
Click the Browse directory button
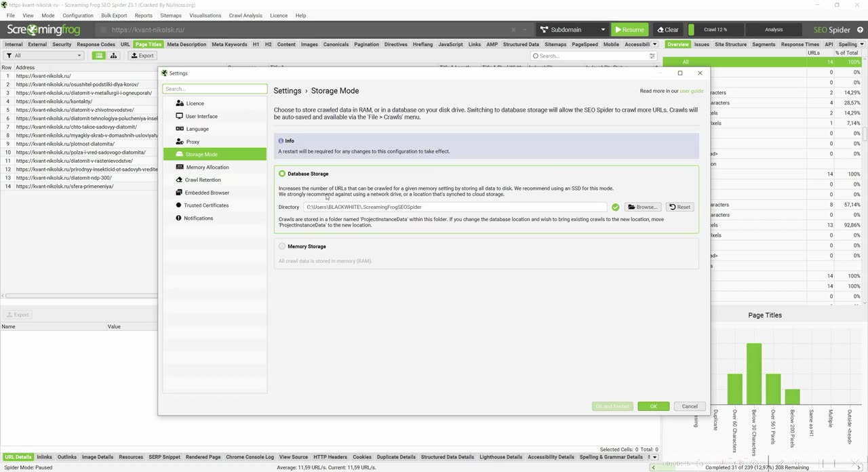coord(642,207)
